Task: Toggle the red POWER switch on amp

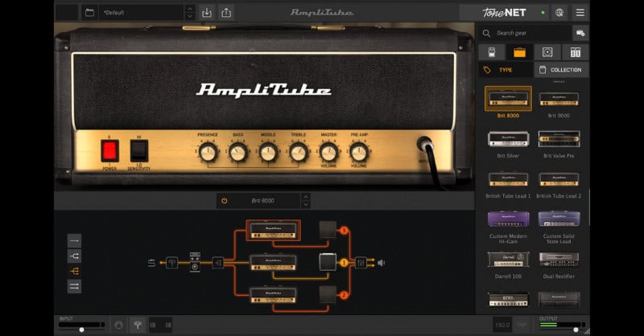Action: (x=109, y=150)
